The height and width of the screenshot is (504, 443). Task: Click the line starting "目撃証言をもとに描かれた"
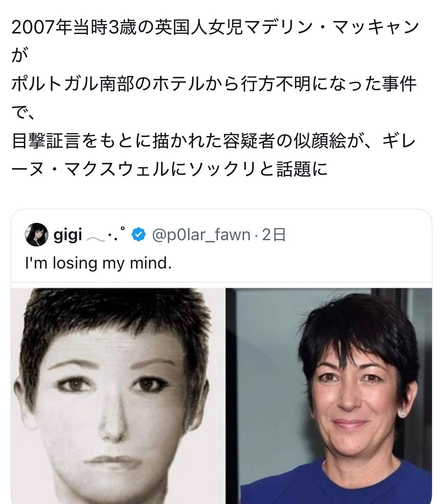pos(213,141)
